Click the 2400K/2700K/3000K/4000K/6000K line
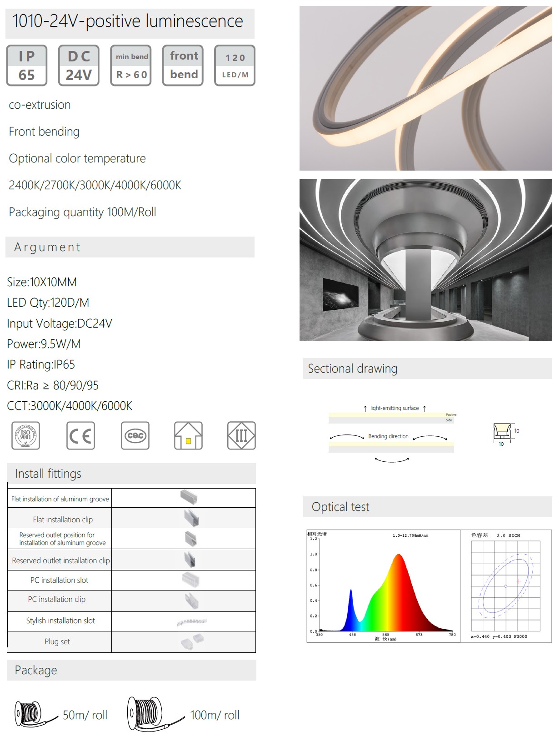Viewport: 560px width, 742px height. pyautogui.click(x=95, y=185)
